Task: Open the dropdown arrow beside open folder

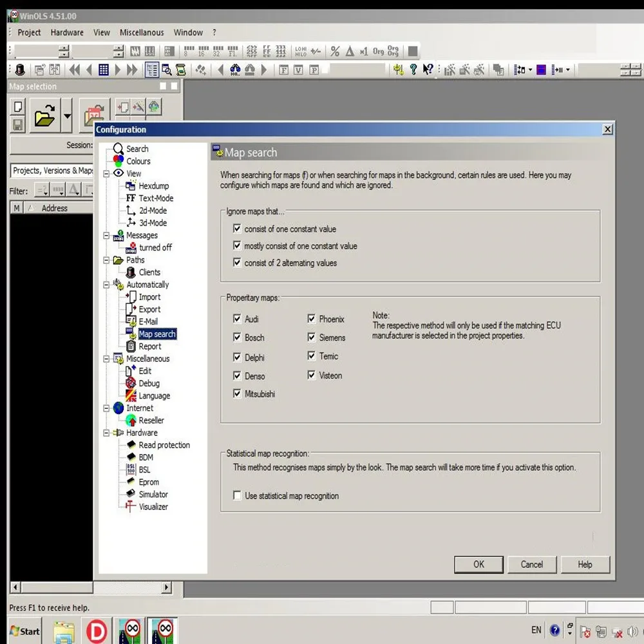Action: click(68, 117)
